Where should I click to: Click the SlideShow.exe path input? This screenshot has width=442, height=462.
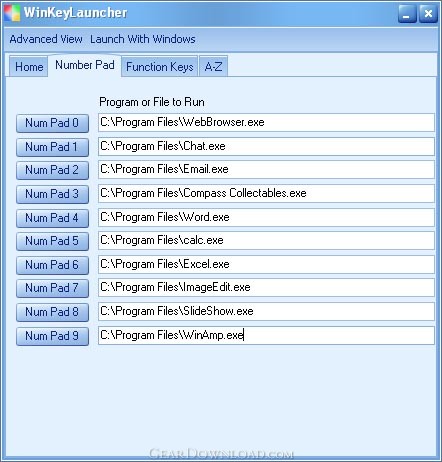pyautogui.click(x=266, y=311)
